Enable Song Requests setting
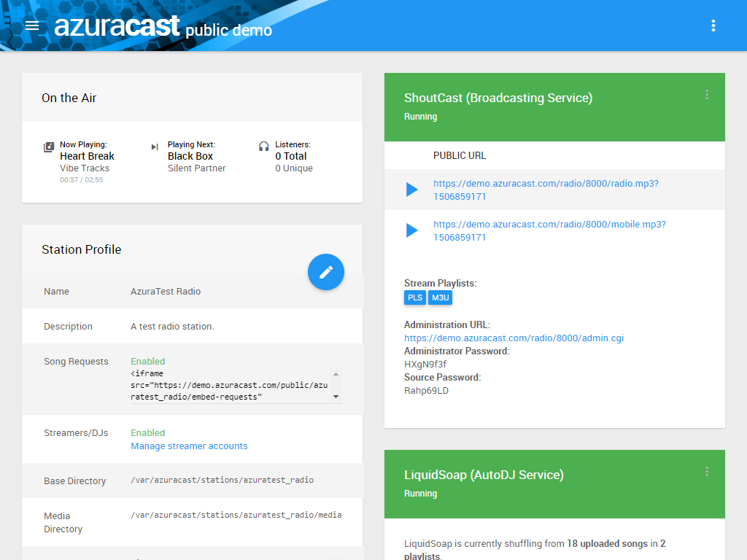 [x=147, y=361]
